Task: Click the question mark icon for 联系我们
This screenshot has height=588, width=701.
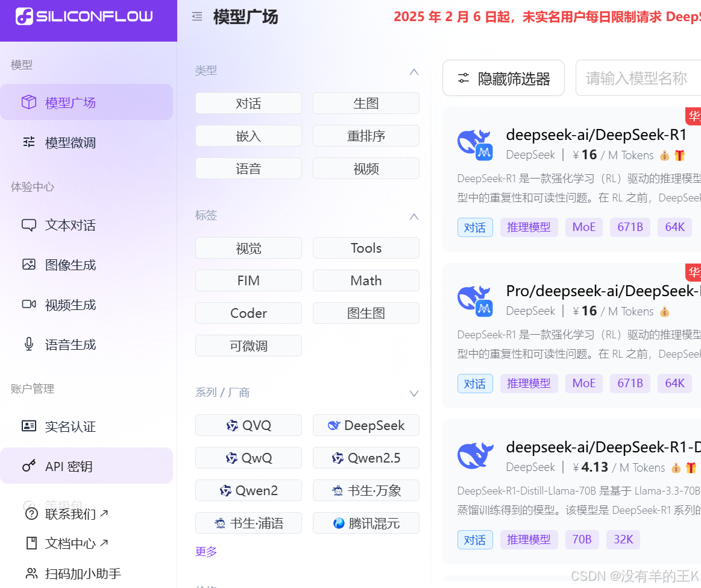Action: point(31,514)
